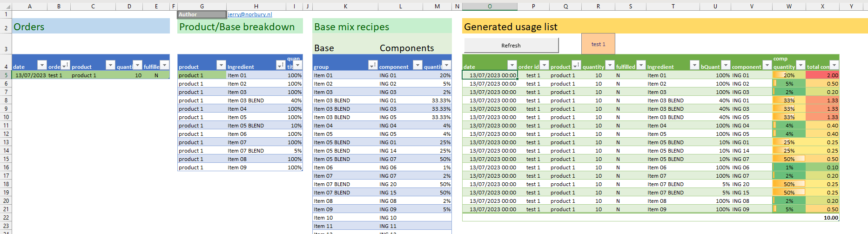Select row 12 header
The height and width of the screenshot is (234, 868).
point(6,134)
